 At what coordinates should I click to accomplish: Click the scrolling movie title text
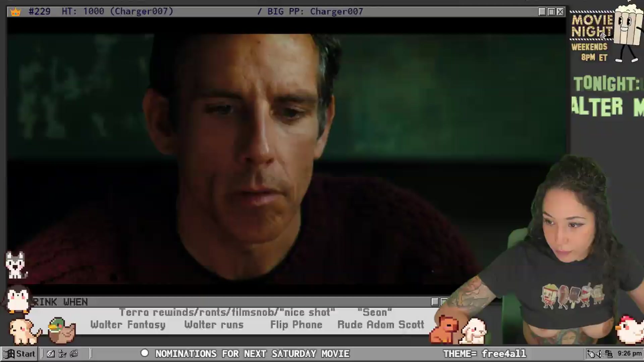pos(607,107)
